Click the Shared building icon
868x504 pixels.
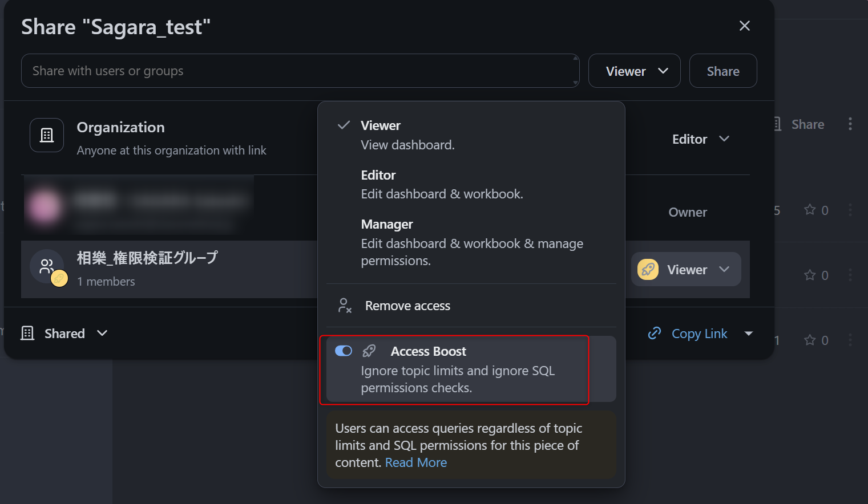tap(27, 333)
